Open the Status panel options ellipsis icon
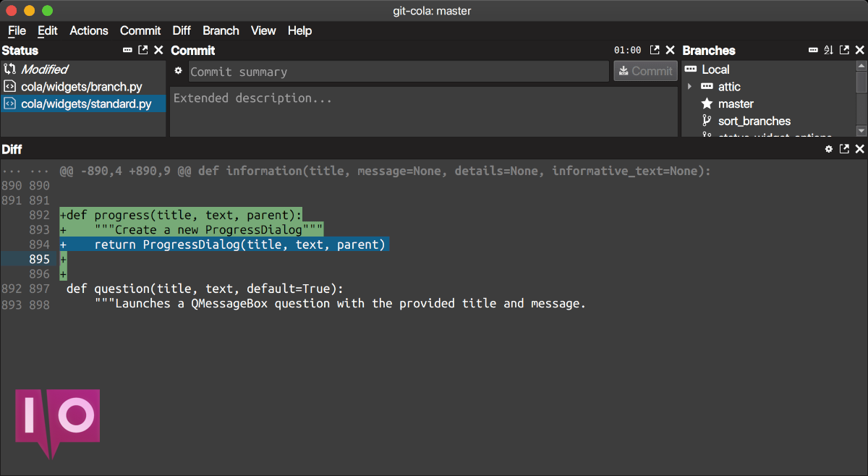The image size is (868, 476). point(128,50)
